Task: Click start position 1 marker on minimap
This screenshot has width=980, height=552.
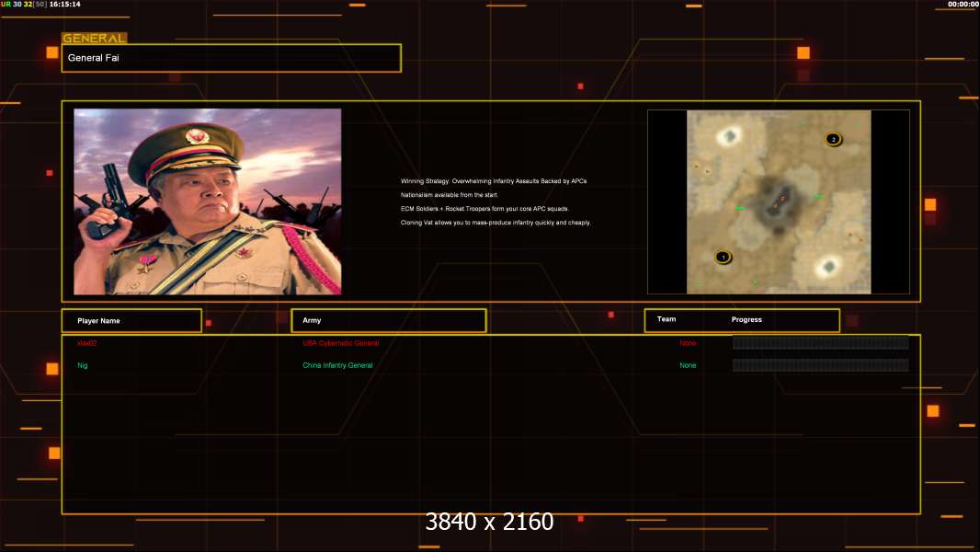Action: 723,257
